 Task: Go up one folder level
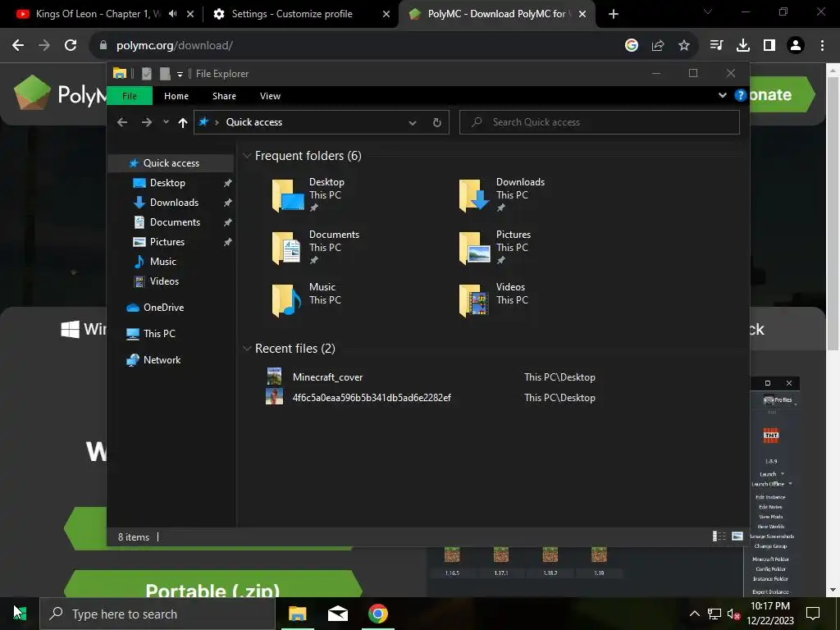[183, 123]
